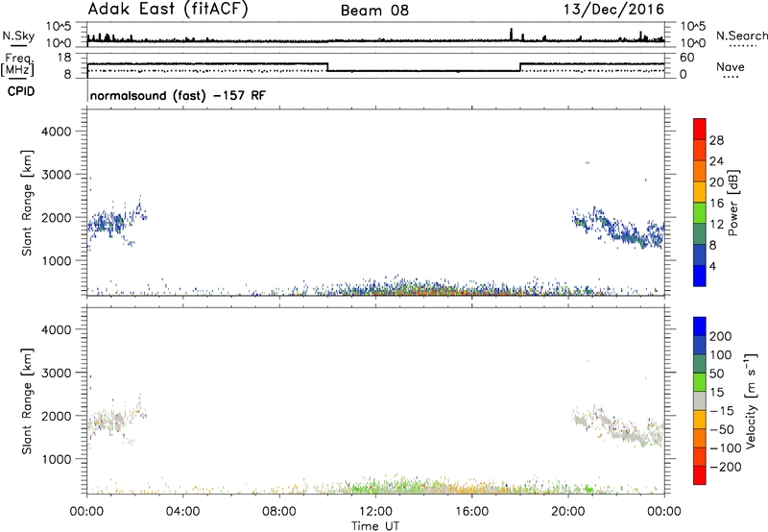768x532 pixels.
Task: Click the '20:00' time axis tick label
Action: (568, 512)
